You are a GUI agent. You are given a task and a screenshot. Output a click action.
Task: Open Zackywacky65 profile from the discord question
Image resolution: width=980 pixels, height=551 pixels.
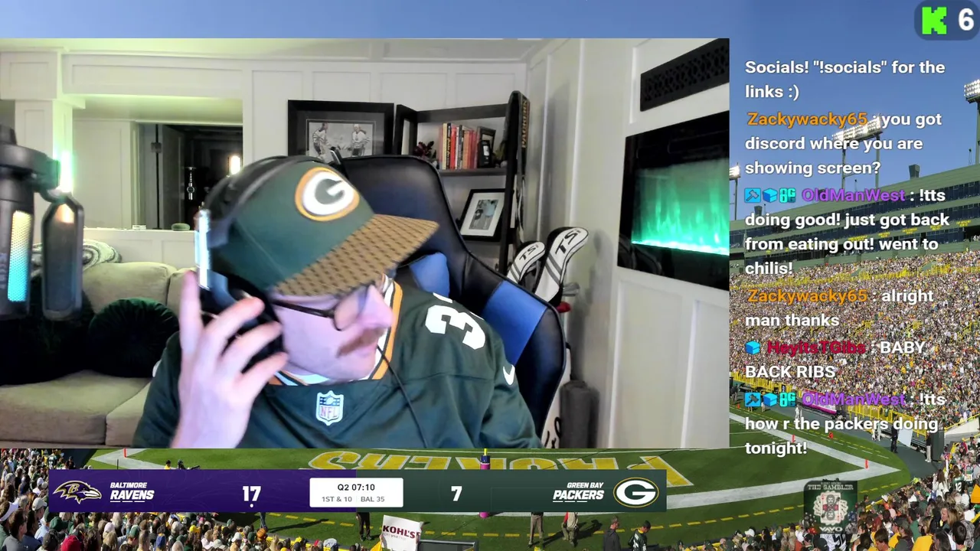pos(807,119)
